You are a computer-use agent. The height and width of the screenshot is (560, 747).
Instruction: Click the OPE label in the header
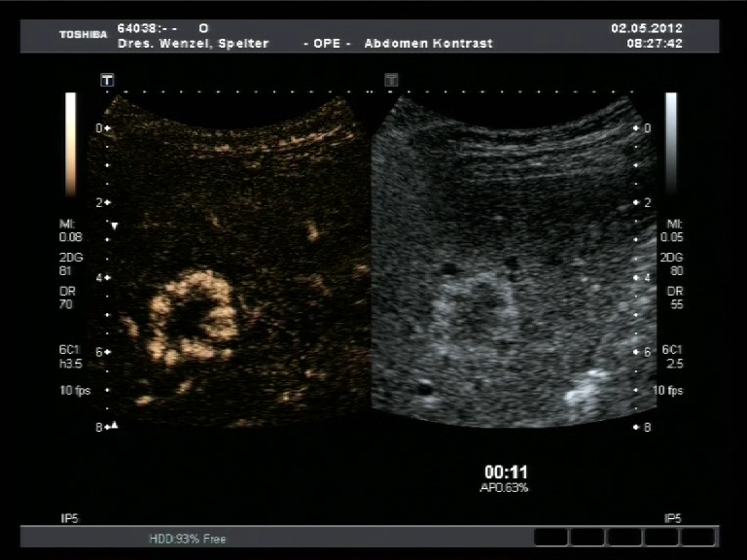[320, 44]
